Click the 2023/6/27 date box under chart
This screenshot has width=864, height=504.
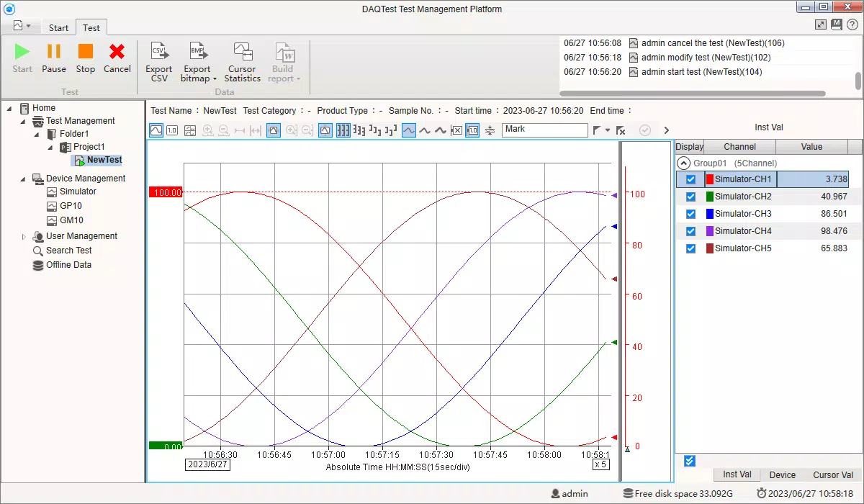click(x=207, y=464)
